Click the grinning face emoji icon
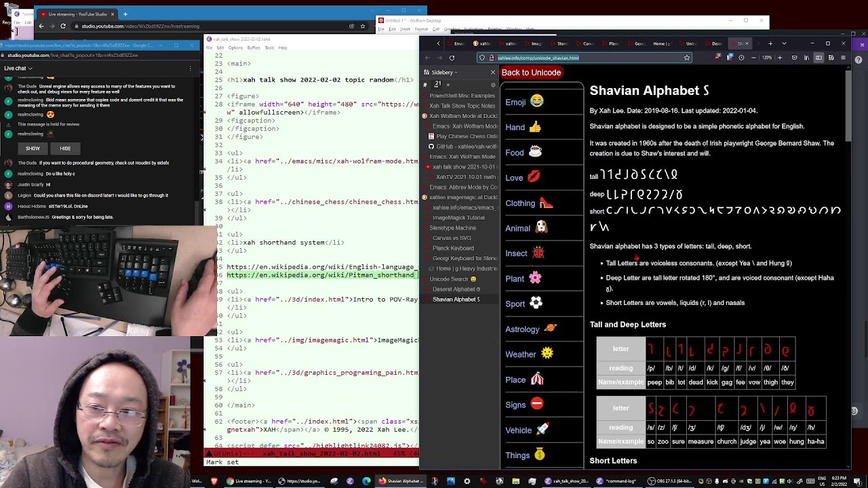This screenshot has width=868, height=488. pos(536,102)
